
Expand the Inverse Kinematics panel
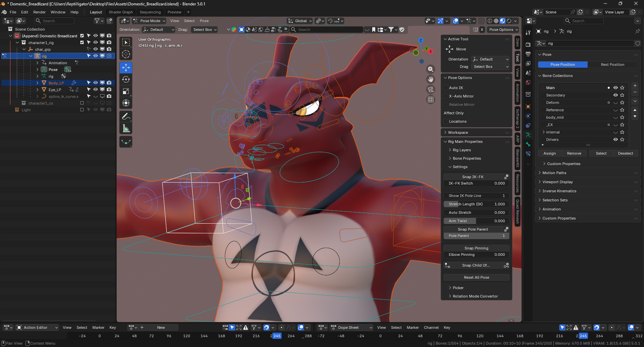click(588, 191)
